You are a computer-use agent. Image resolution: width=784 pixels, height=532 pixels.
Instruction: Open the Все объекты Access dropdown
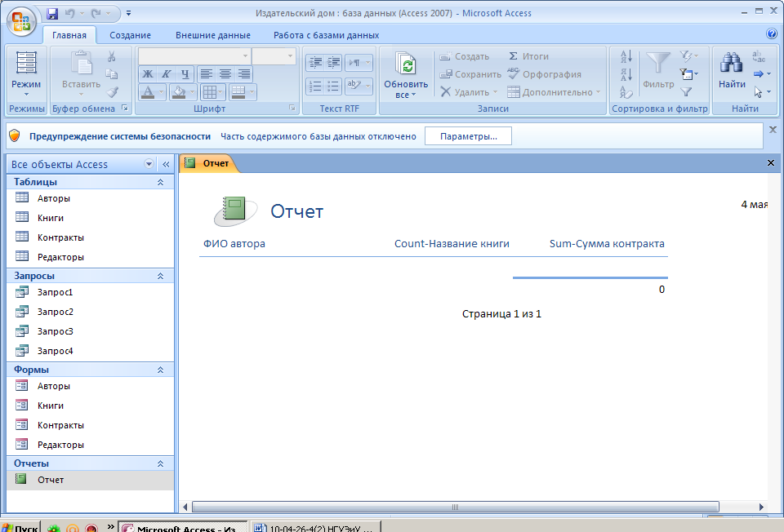(149, 164)
